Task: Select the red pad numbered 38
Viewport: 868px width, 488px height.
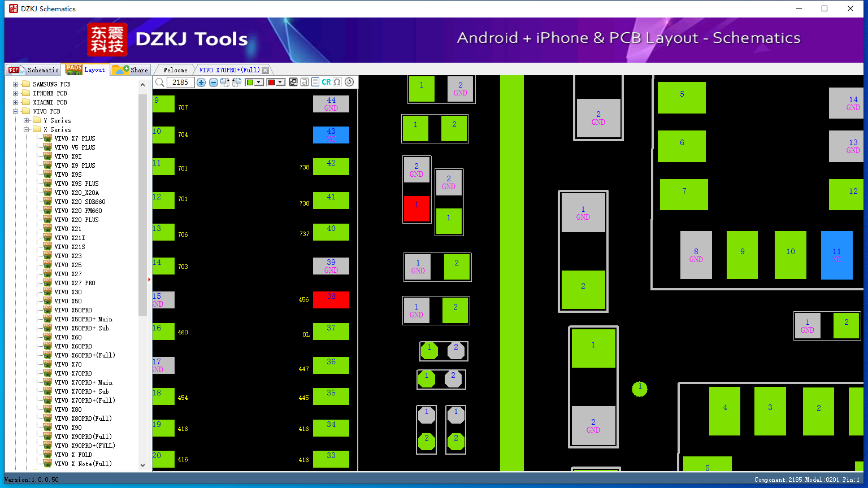Action: 331,299
